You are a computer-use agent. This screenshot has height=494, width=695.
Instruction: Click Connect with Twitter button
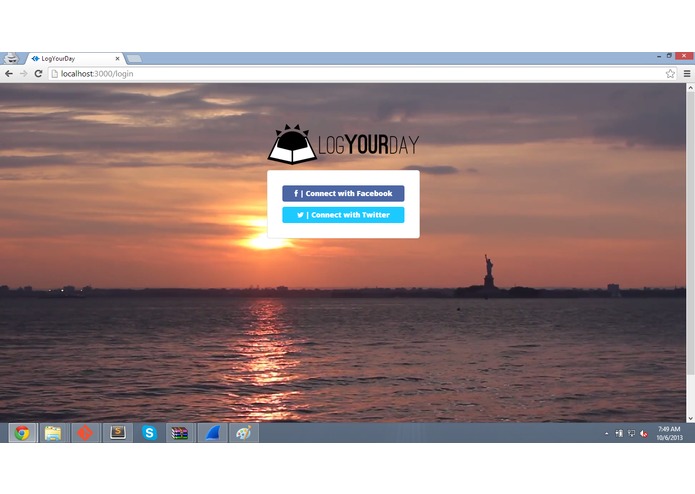point(343,215)
